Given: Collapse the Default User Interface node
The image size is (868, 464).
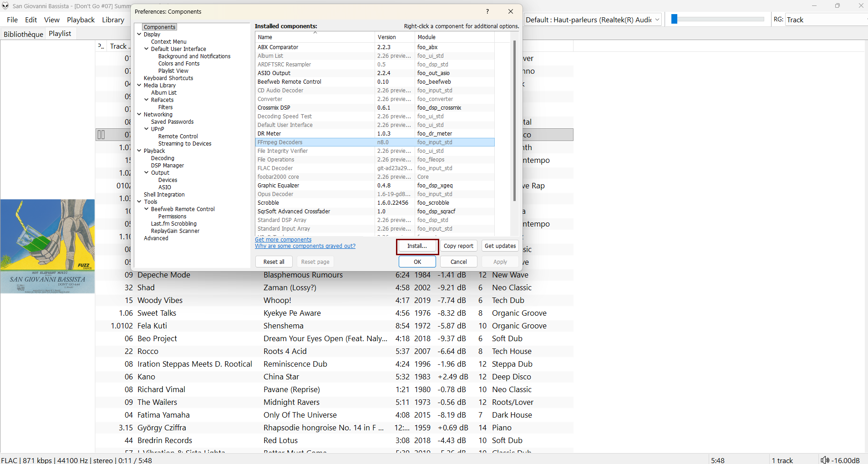Looking at the screenshot, I should 147,49.
